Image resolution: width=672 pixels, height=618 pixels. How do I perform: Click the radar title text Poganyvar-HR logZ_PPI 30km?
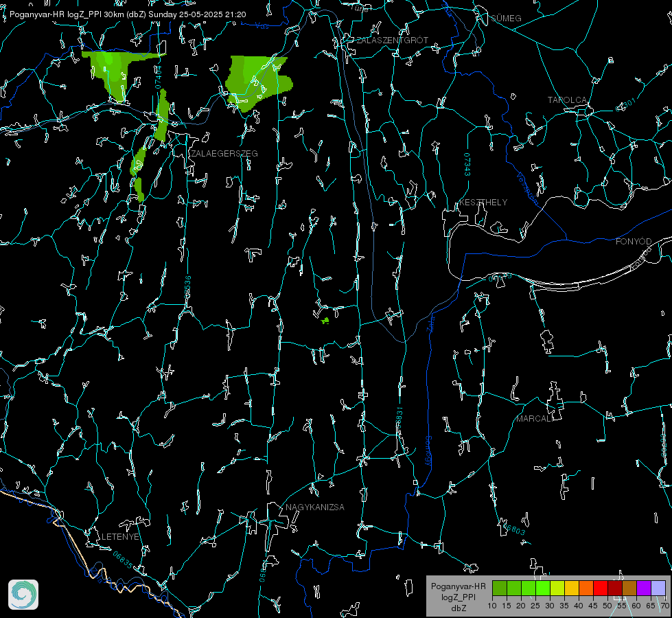pyautogui.click(x=67, y=14)
